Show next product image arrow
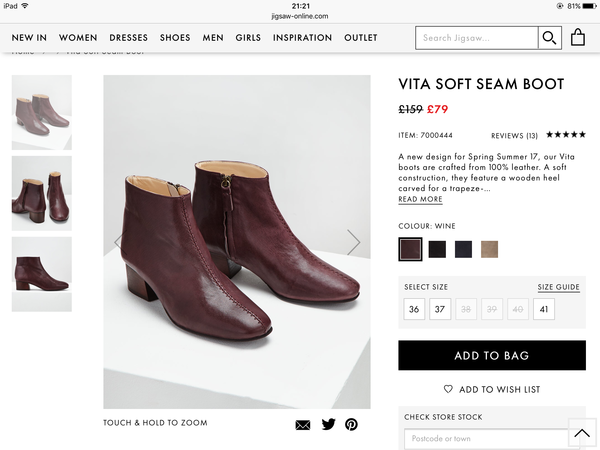The width and height of the screenshot is (600, 450). coord(353,241)
